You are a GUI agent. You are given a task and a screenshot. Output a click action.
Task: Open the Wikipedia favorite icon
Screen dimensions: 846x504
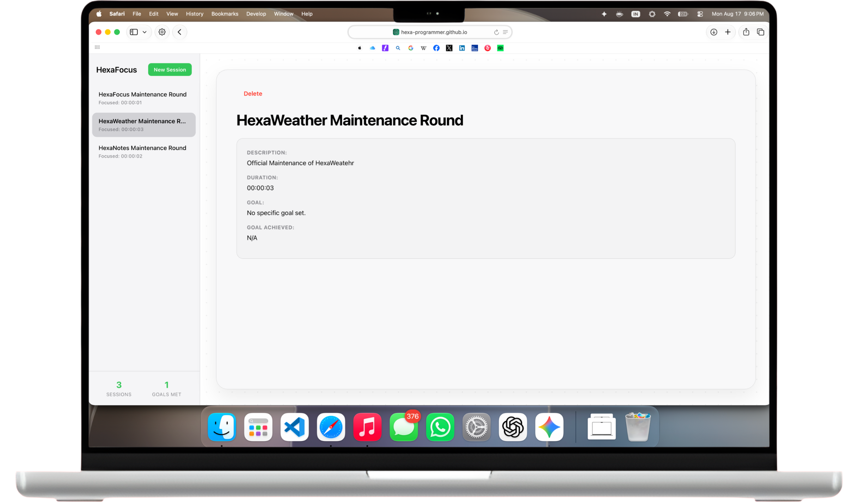coord(423,48)
